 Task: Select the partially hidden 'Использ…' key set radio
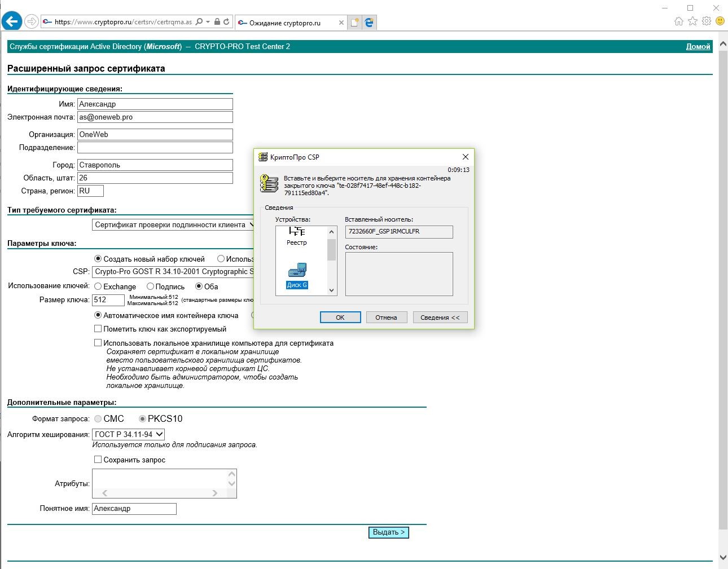pos(221,259)
